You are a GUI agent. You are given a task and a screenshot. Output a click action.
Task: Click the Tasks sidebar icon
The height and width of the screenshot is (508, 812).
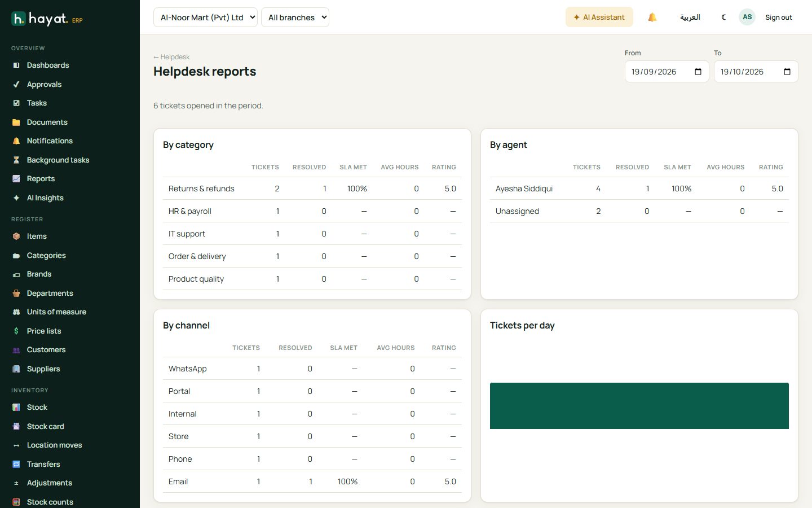tap(16, 103)
